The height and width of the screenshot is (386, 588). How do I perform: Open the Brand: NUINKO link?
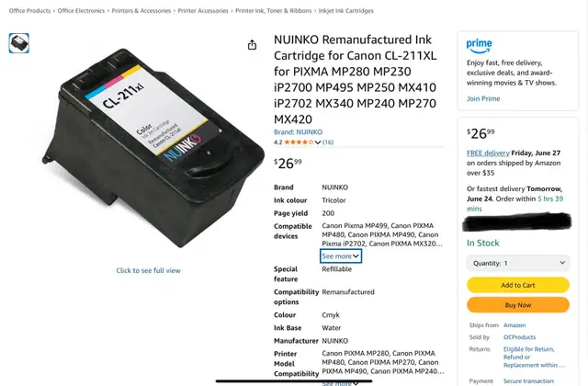298,132
